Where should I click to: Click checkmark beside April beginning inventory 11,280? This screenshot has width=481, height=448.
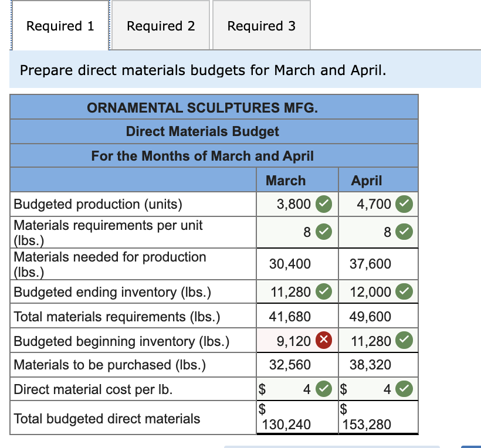tap(404, 340)
